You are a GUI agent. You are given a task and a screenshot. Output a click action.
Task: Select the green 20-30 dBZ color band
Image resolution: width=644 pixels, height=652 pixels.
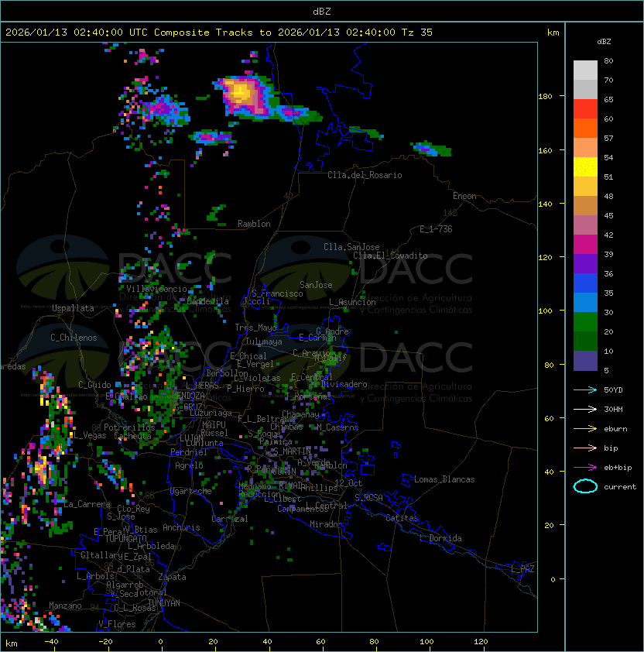click(585, 322)
